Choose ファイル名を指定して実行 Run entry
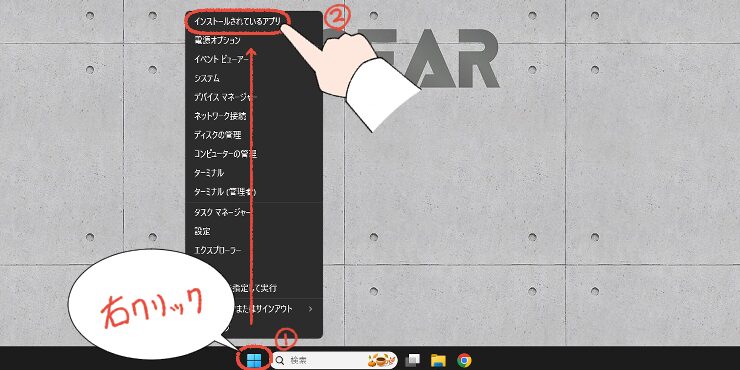This screenshot has height=370, width=740. tap(254, 288)
